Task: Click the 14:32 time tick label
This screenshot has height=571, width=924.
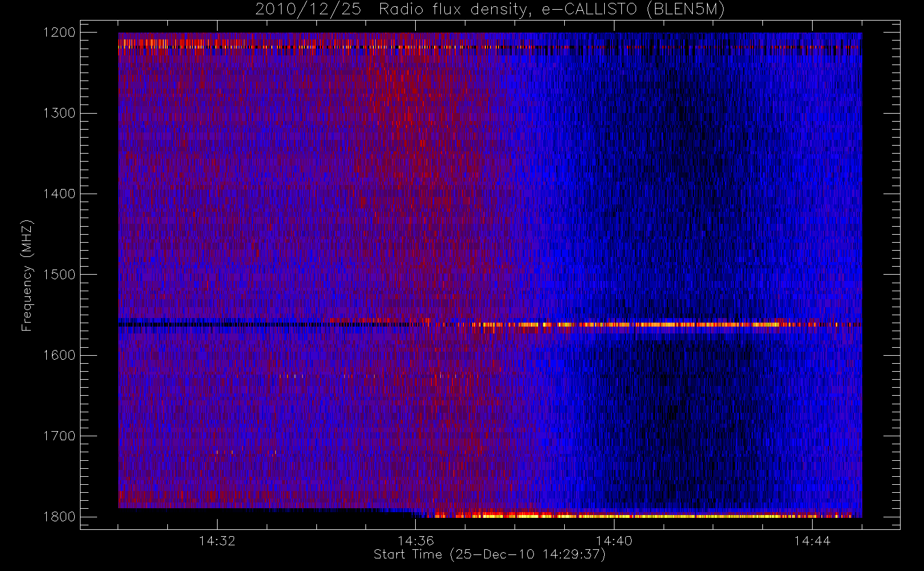Action: click(x=217, y=541)
